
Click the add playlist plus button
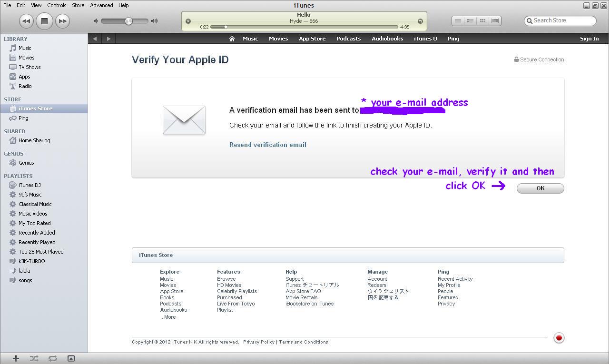point(16,358)
